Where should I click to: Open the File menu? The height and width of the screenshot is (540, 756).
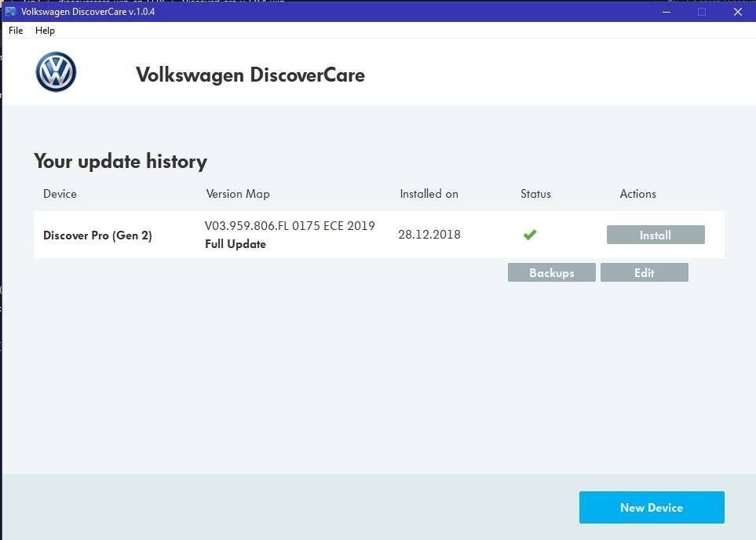[x=15, y=31]
